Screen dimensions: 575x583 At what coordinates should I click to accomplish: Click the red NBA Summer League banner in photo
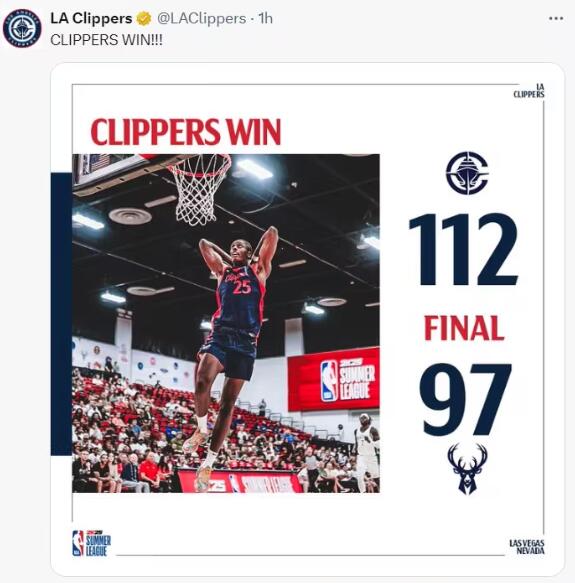pyautogui.click(x=334, y=379)
